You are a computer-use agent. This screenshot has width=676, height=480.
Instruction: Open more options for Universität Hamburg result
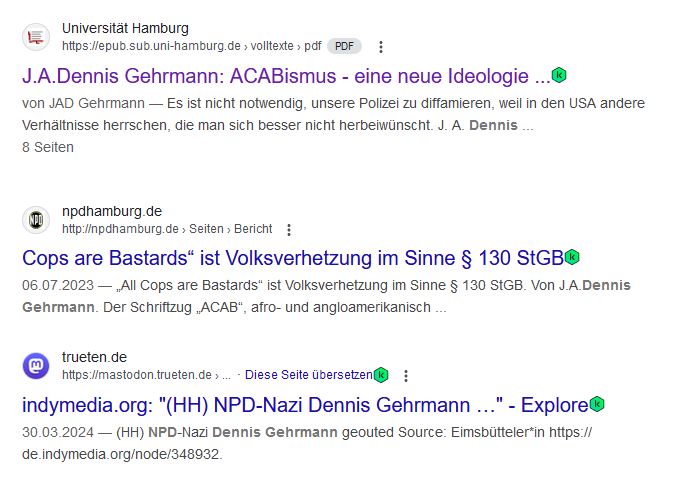tap(380, 46)
